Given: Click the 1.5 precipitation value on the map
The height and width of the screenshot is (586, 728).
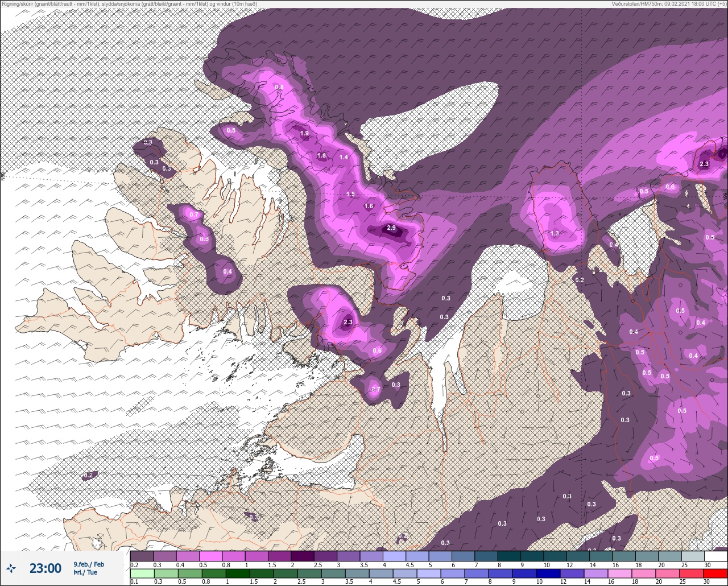Looking at the screenshot, I should (x=351, y=195).
